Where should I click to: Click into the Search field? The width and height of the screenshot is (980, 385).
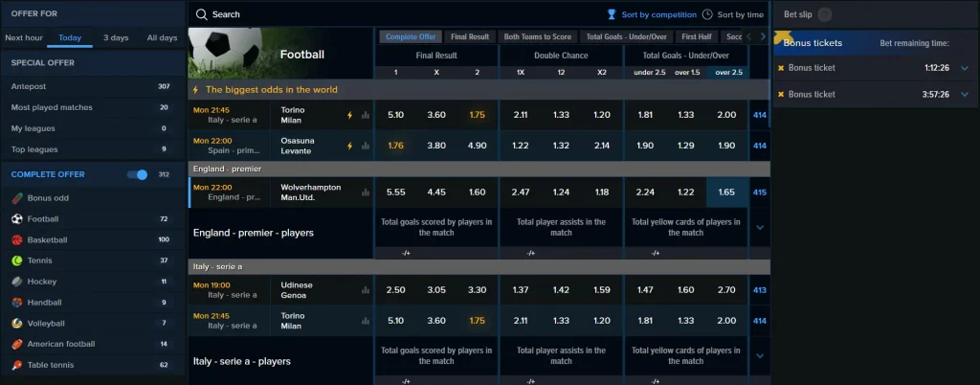click(x=383, y=14)
